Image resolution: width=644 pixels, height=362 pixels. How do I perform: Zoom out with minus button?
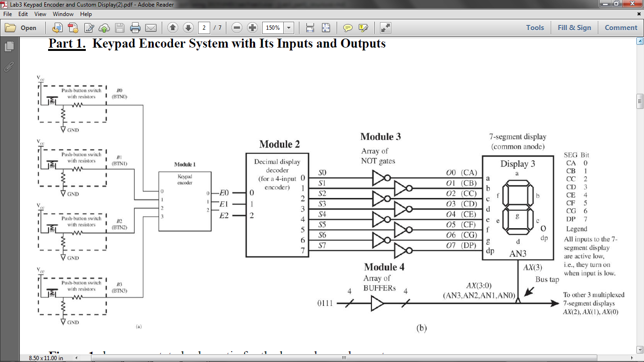pos(237,28)
